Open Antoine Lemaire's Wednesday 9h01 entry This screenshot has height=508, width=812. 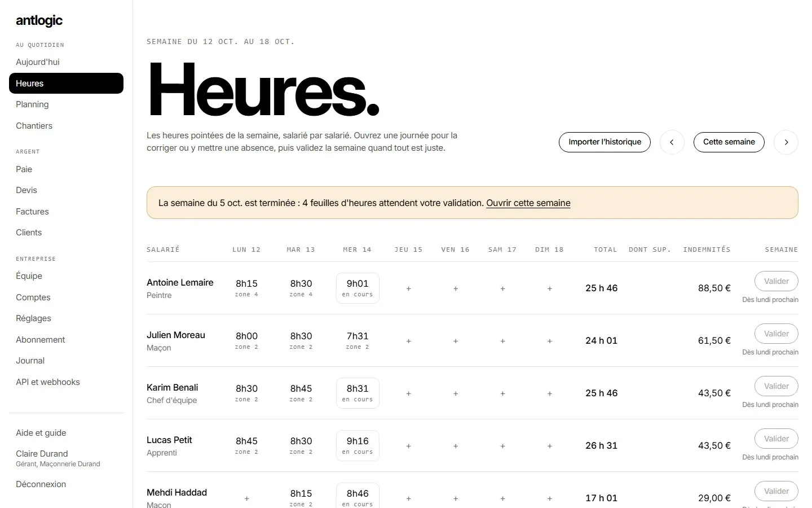click(x=358, y=288)
